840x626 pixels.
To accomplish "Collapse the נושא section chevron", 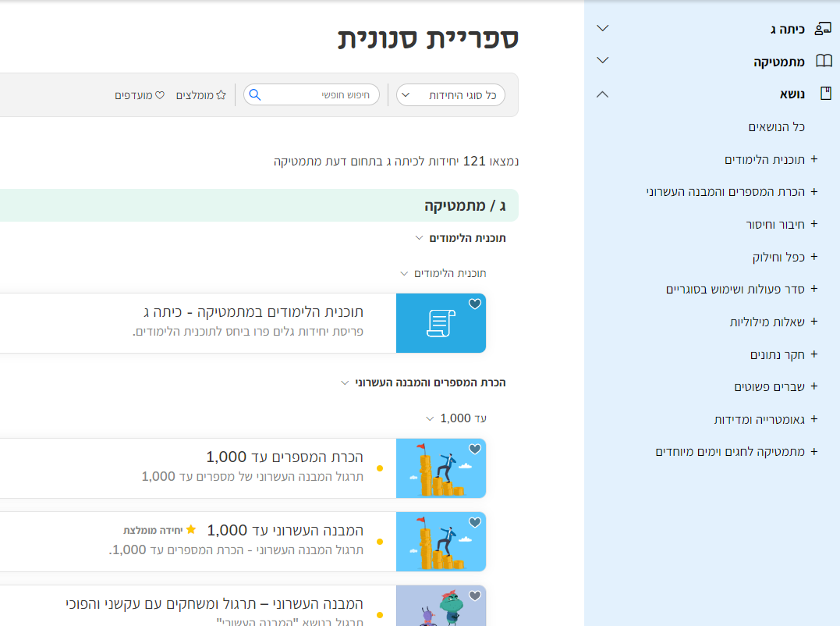I will point(603,94).
